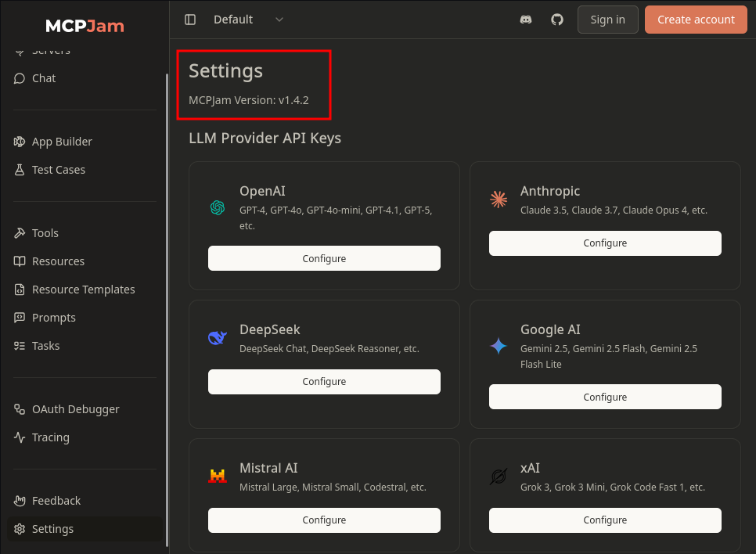Click the Sign in button
This screenshot has height=554, width=756.
607,20
